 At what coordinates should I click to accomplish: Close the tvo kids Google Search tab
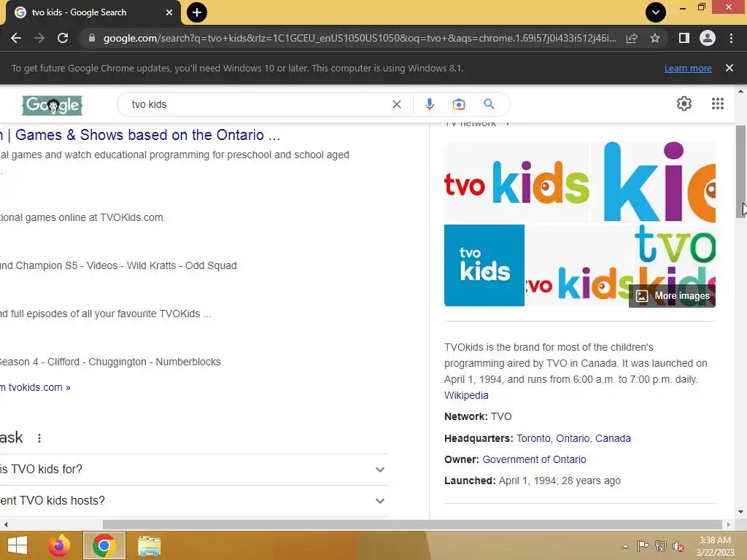(169, 12)
